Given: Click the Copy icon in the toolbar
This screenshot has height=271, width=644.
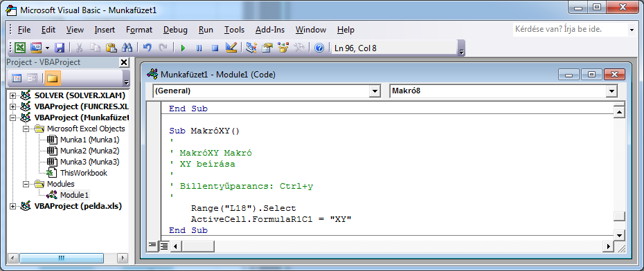Looking at the screenshot, I should coord(96,48).
